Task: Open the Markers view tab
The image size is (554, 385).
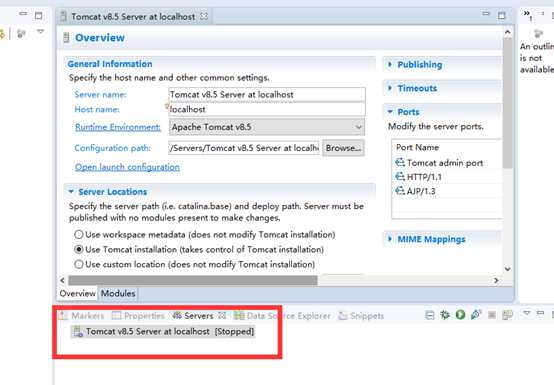Action: click(x=82, y=315)
